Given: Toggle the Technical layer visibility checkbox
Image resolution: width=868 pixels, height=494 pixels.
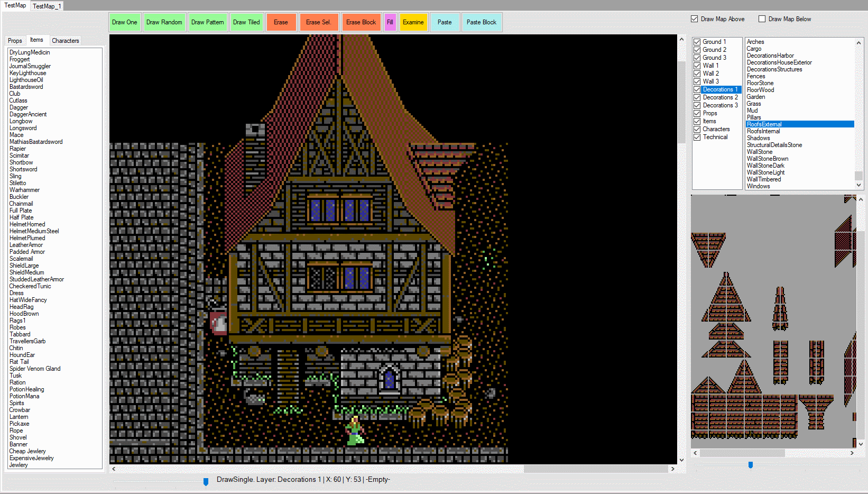Looking at the screenshot, I should point(697,137).
